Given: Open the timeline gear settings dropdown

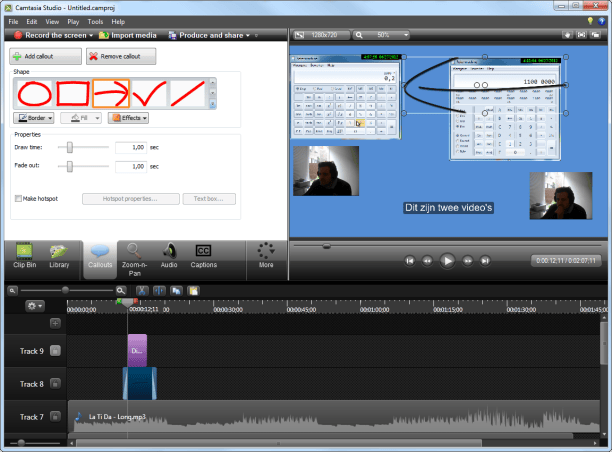Looking at the screenshot, I should pos(35,306).
